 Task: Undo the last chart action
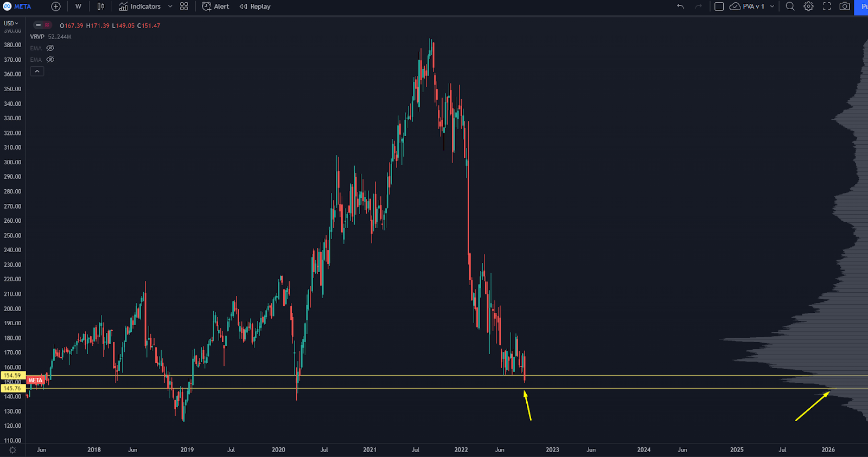[x=680, y=7]
